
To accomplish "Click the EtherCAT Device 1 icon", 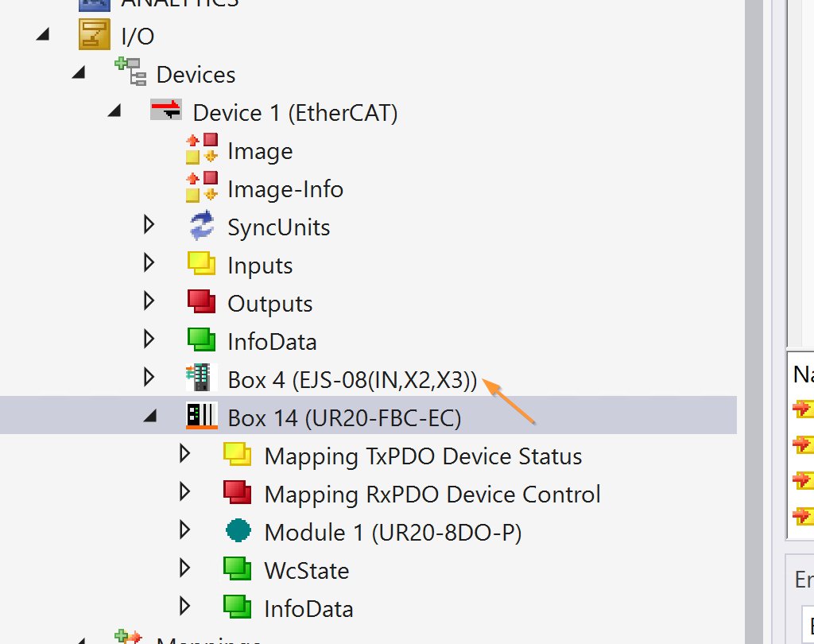I will click(x=166, y=110).
